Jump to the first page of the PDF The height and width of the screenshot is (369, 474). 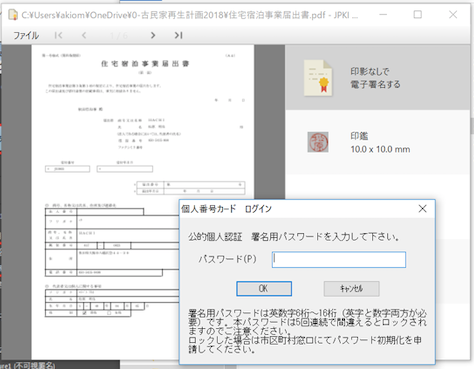point(58,35)
